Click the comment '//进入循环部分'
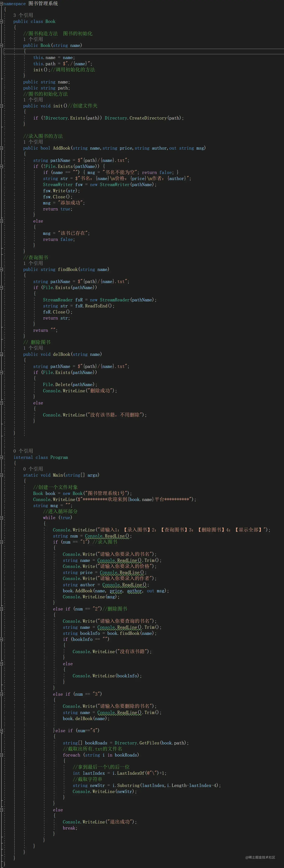 click(60, 511)
